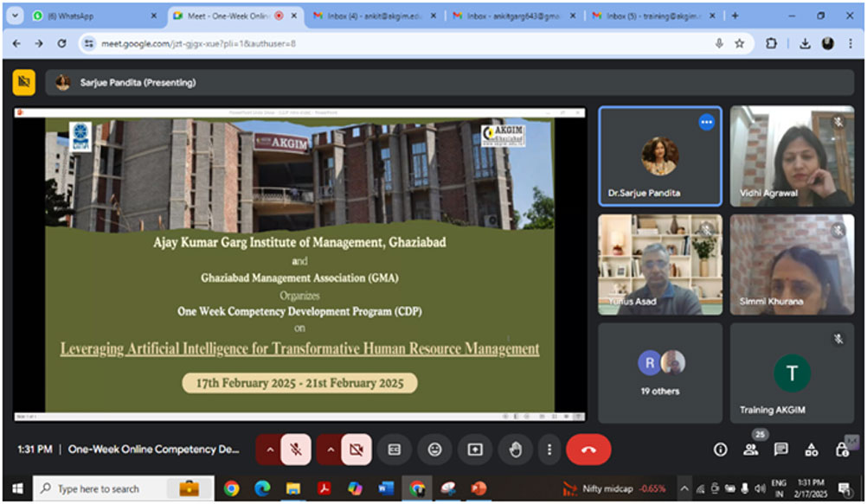
Task: Open the taskbar clock showing 2/17/2025
Action: [811, 488]
